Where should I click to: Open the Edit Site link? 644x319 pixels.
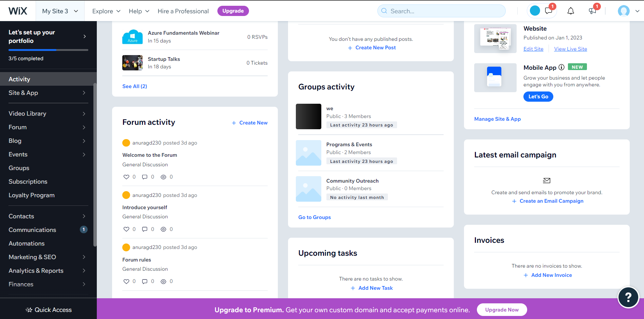point(533,49)
